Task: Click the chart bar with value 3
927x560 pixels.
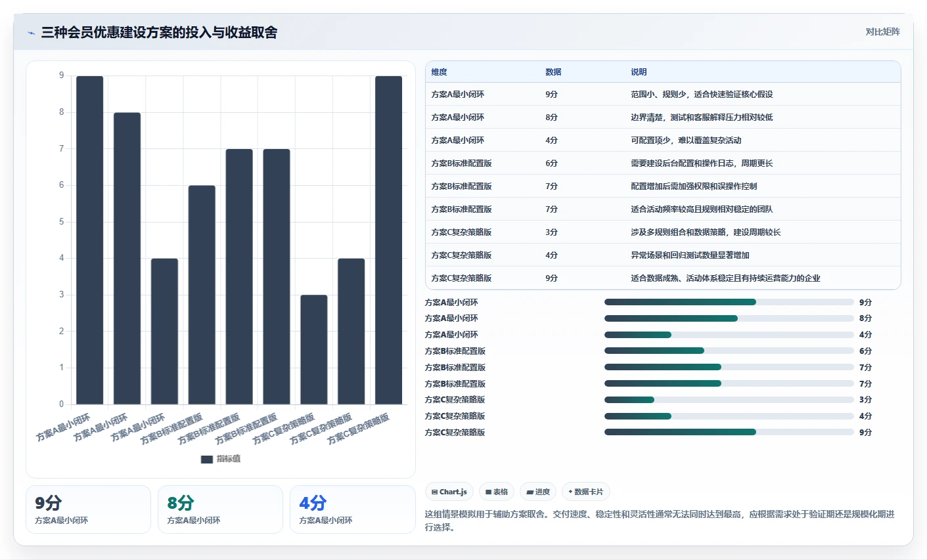Action: tap(314, 350)
